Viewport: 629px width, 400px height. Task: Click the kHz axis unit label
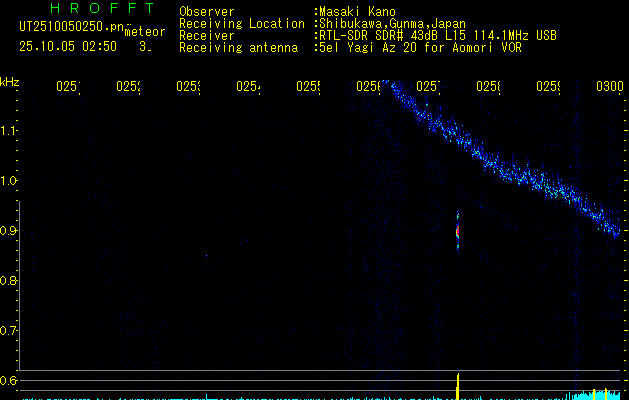tap(10, 82)
